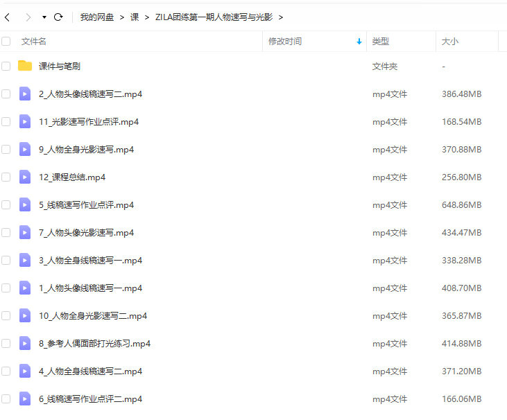Click video icon for 2_人物头像线稿速写二.mp4
Viewport: 507px width, 420px height.
[x=25, y=94]
